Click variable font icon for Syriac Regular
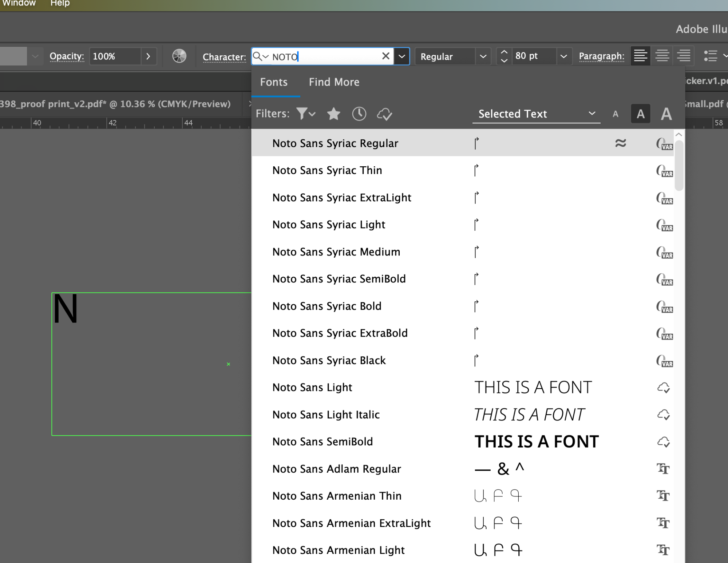Image resolution: width=728 pixels, height=563 pixels. 664,144
